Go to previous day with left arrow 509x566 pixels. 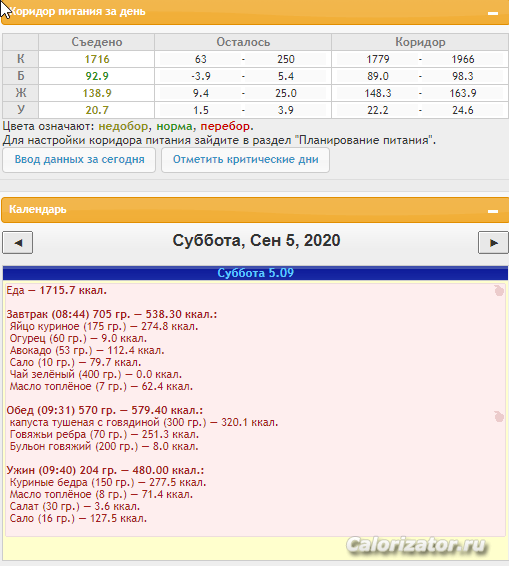(18, 243)
